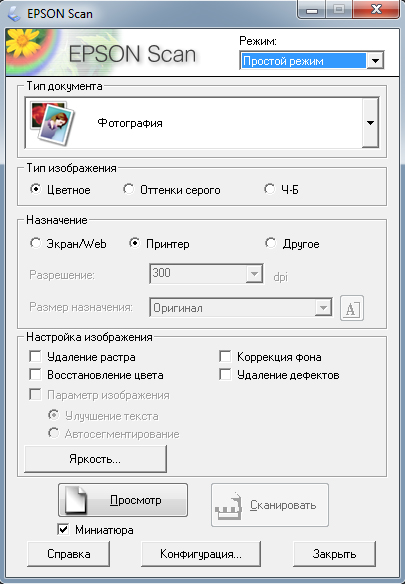The height and width of the screenshot is (584, 405).
Task: Open the Режим mode dropdown
Action: coord(311,60)
